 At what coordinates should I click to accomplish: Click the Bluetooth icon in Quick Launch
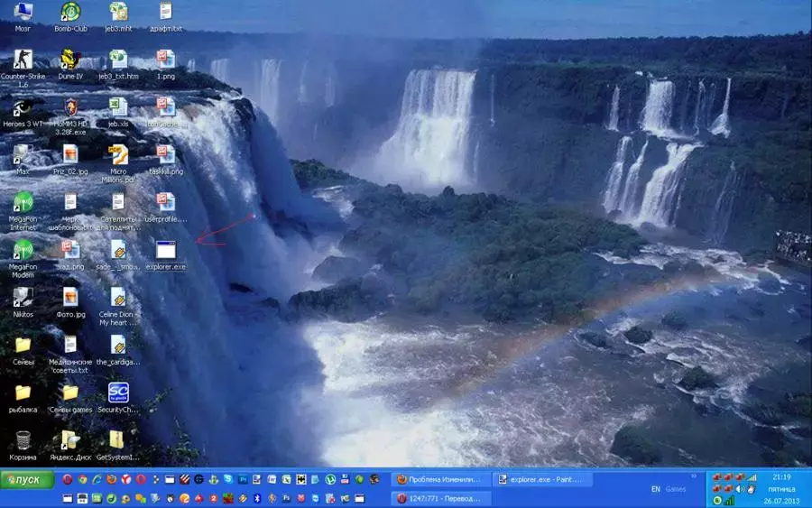[257, 499]
